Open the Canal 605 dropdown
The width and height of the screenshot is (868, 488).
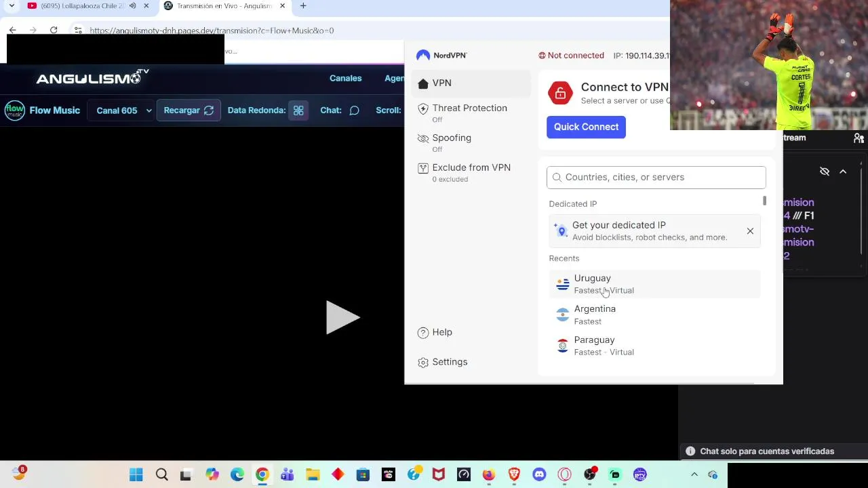[123, 110]
